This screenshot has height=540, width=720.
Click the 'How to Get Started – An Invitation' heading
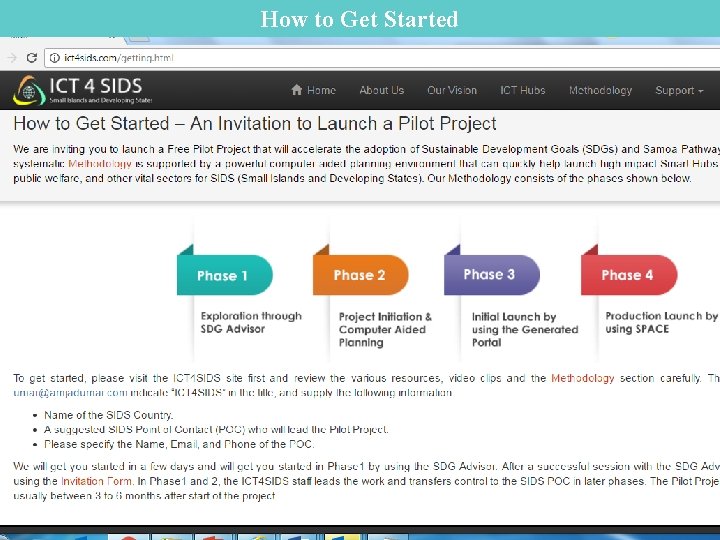click(255, 124)
